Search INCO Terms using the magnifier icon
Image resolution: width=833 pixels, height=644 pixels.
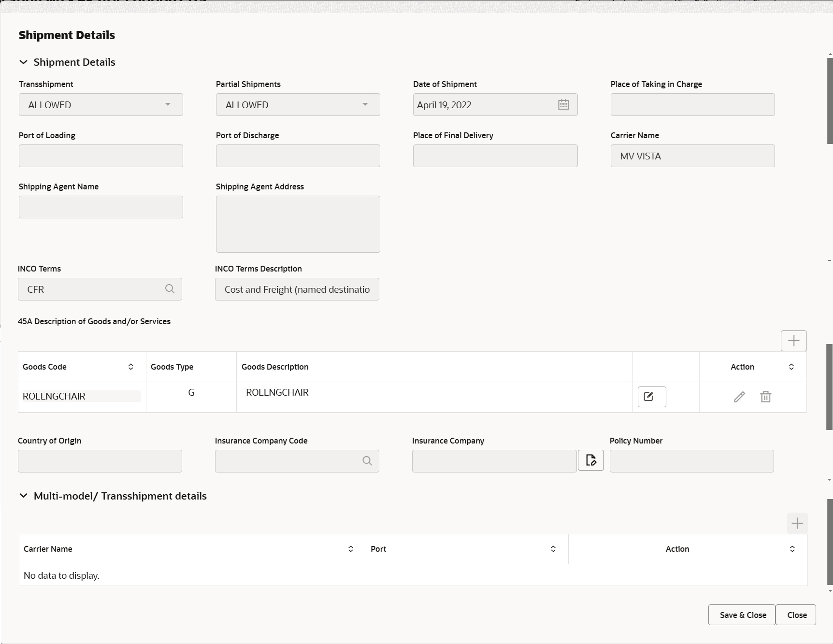(170, 289)
